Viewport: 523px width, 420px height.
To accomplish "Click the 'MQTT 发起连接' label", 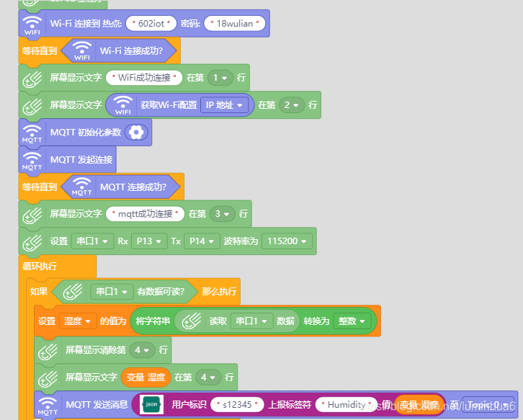I will pos(81,160).
